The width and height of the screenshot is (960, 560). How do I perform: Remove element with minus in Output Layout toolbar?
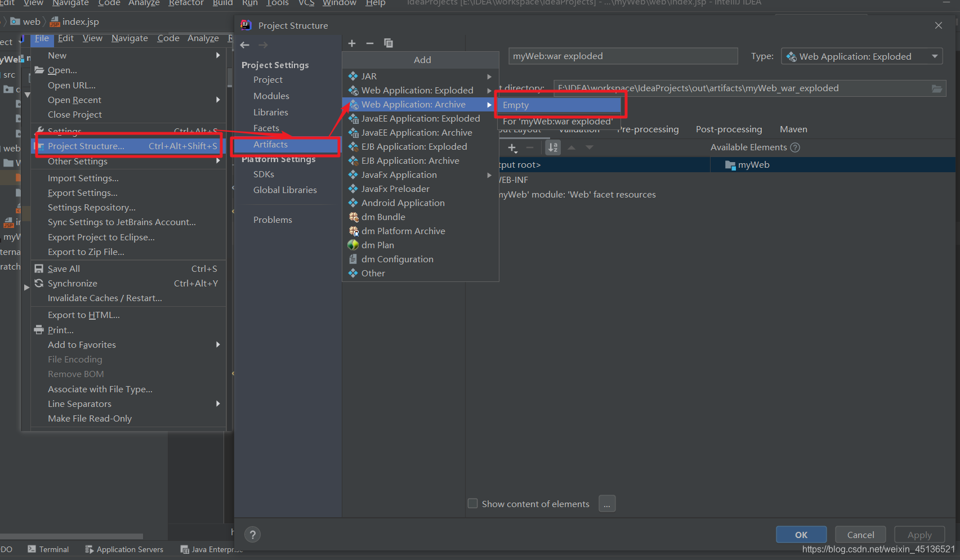[530, 148]
